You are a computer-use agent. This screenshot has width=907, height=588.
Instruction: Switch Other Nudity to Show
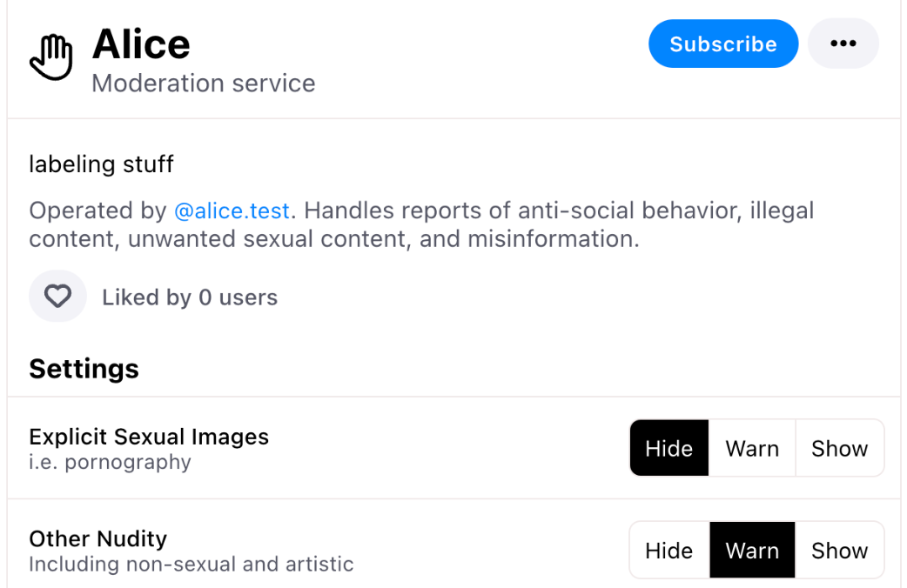point(839,551)
